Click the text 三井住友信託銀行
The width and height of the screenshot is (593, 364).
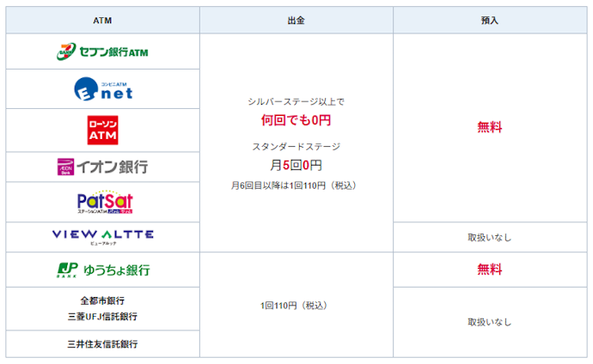click(102, 344)
